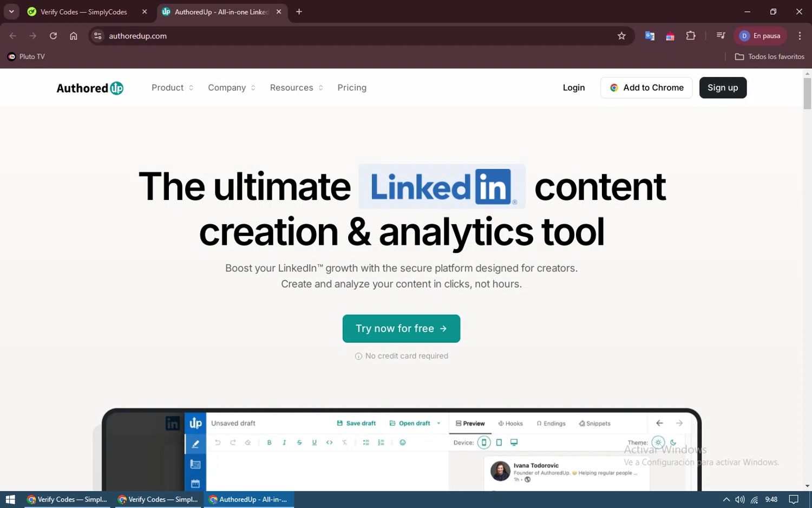Expand the Company dropdown menu
The width and height of the screenshot is (812, 508).
pyautogui.click(x=232, y=88)
